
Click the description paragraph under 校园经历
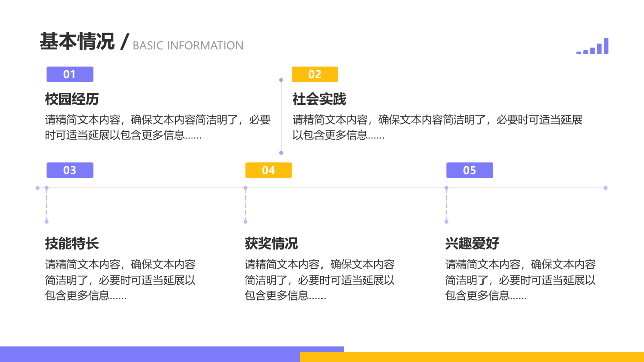click(x=158, y=127)
